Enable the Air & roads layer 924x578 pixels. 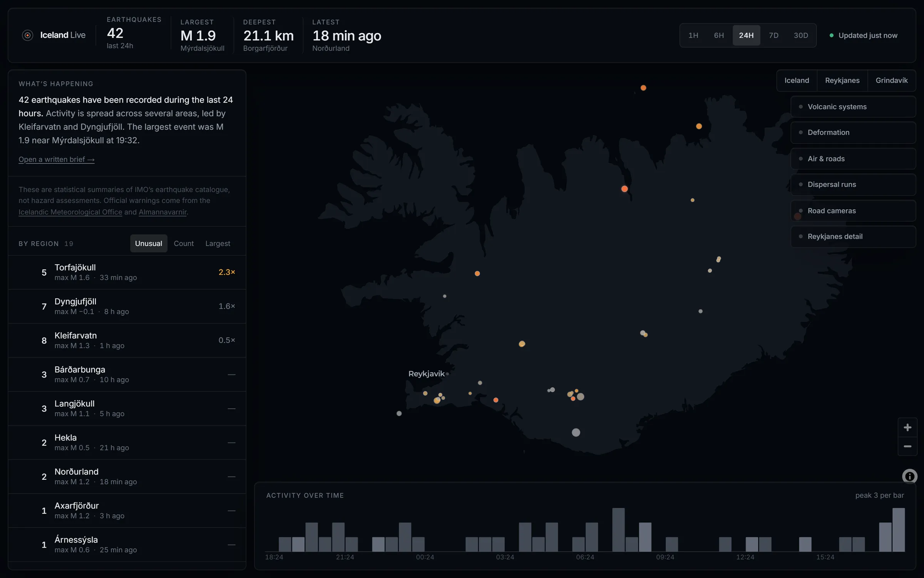pyautogui.click(x=853, y=159)
